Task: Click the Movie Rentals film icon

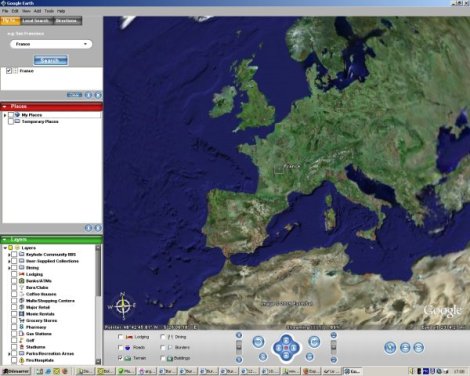Action: click(22, 314)
